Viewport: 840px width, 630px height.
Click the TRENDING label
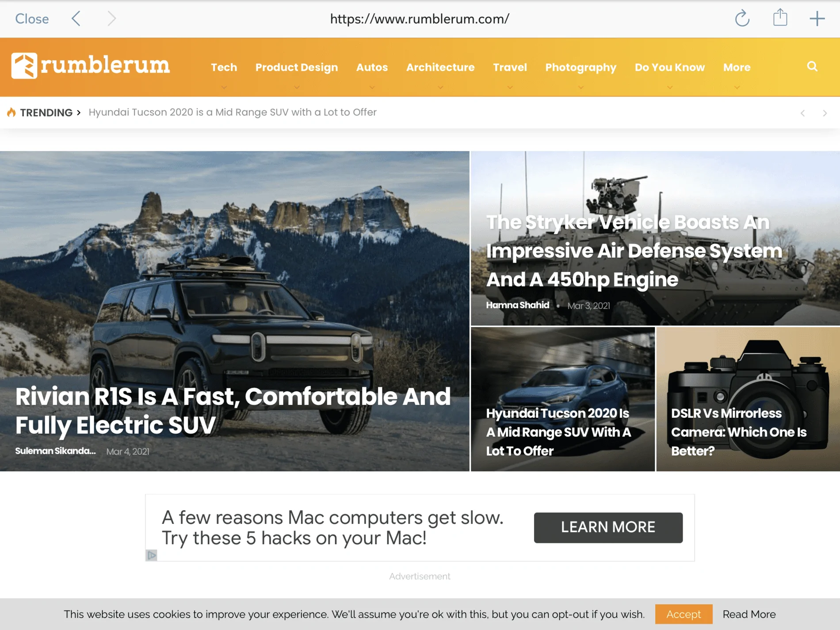[x=46, y=113]
